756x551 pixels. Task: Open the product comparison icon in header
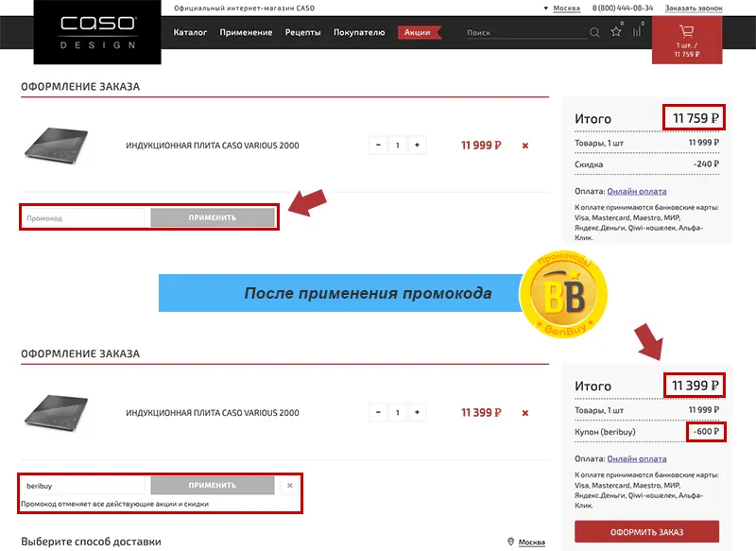[637, 32]
